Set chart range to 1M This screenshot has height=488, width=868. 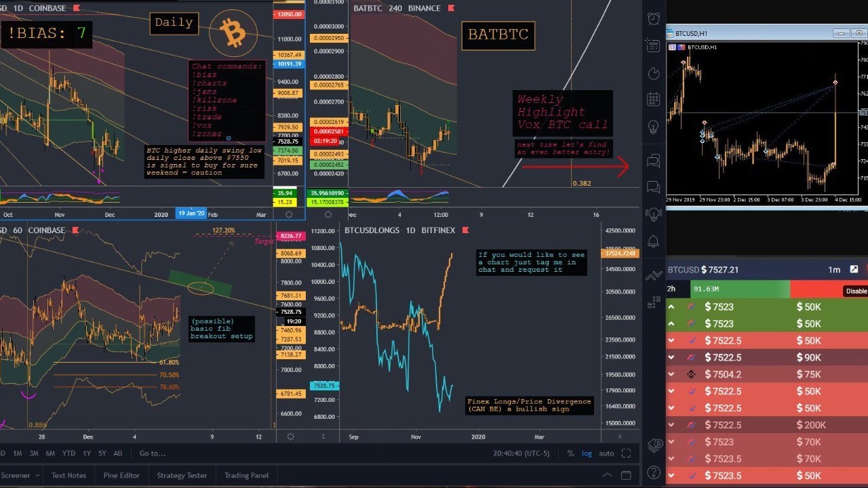[x=18, y=453]
